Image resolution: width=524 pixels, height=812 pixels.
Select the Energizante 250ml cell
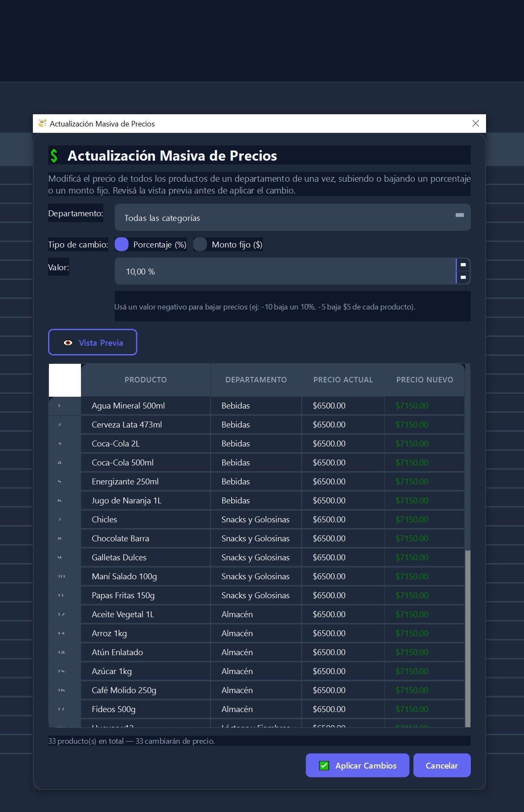point(146,481)
